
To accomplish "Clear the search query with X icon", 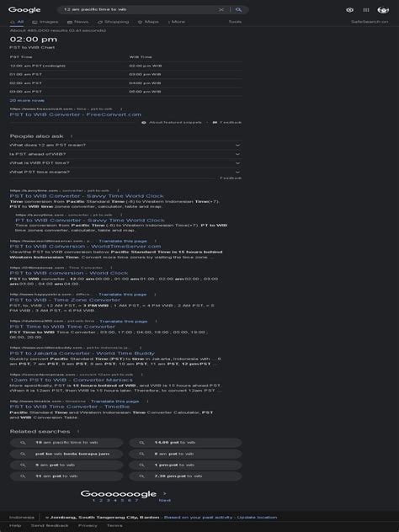I will point(221,10).
